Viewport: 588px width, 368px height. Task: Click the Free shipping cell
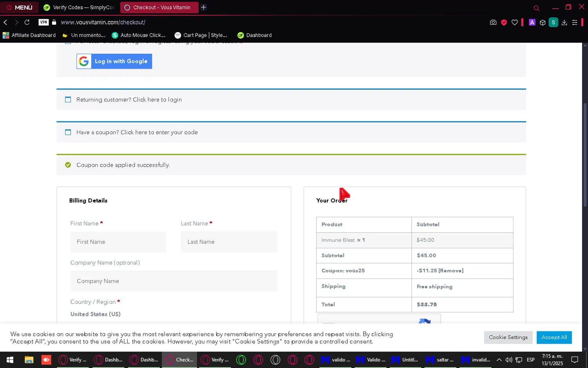462,288
